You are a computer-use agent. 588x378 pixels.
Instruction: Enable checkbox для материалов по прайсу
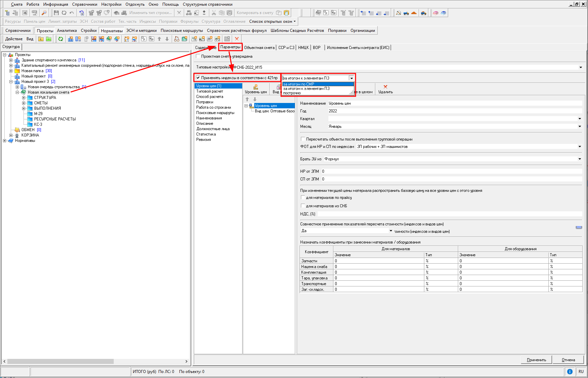pyautogui.click(x=303, y=198)
